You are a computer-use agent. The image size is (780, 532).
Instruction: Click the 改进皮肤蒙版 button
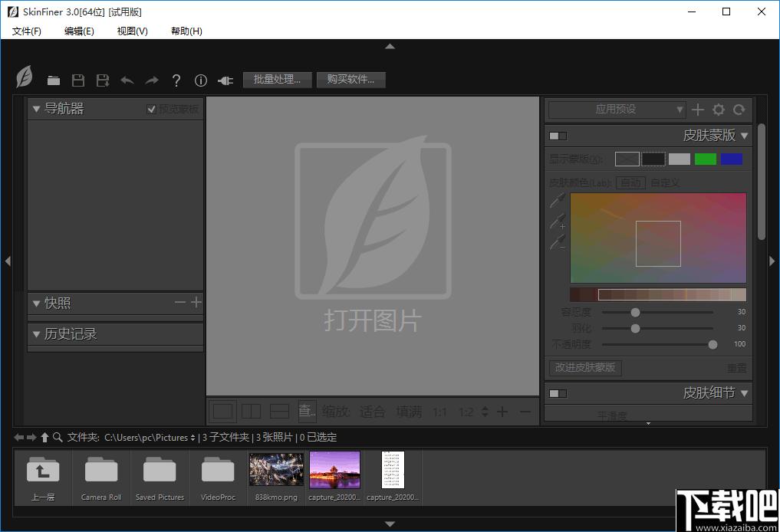point(585,367)
